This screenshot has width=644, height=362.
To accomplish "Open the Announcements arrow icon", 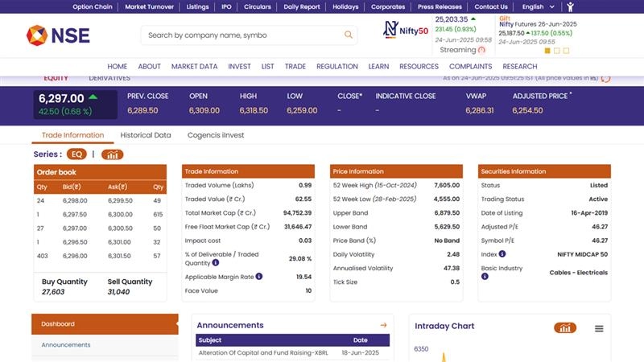I will [x=383, y=325].
